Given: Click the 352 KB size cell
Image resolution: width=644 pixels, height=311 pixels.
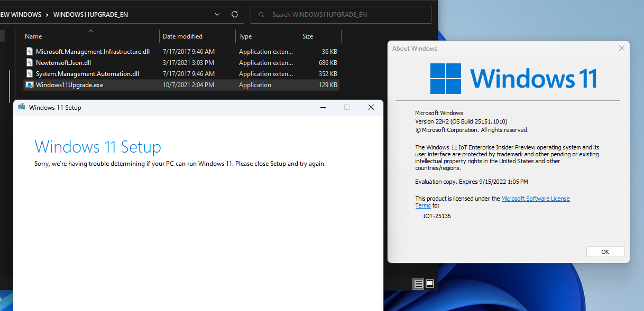Looking at the screenshot, I should [x=329, y=74].
